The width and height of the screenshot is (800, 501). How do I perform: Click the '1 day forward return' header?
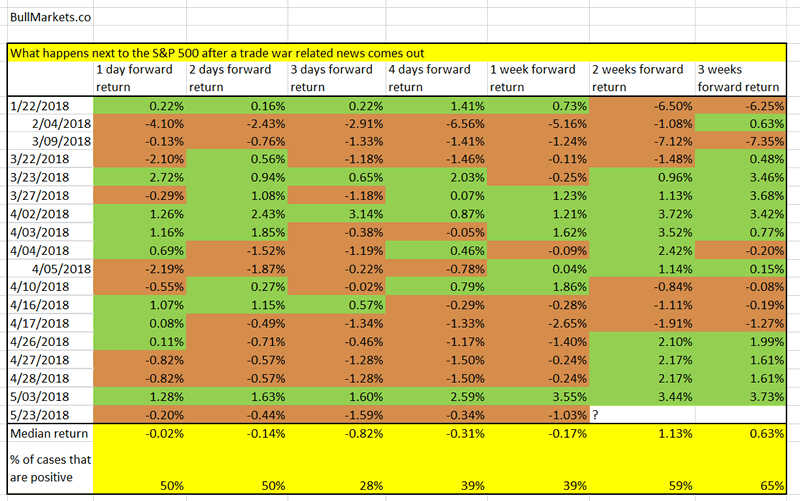139,77
